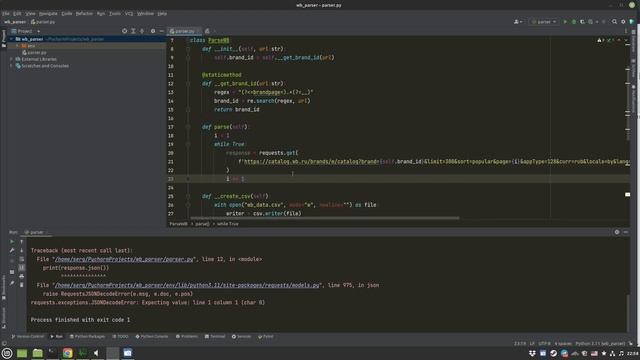The image size is (640, 360).
Task: Open Python Packages tool window
Action: tap(87, 337)
